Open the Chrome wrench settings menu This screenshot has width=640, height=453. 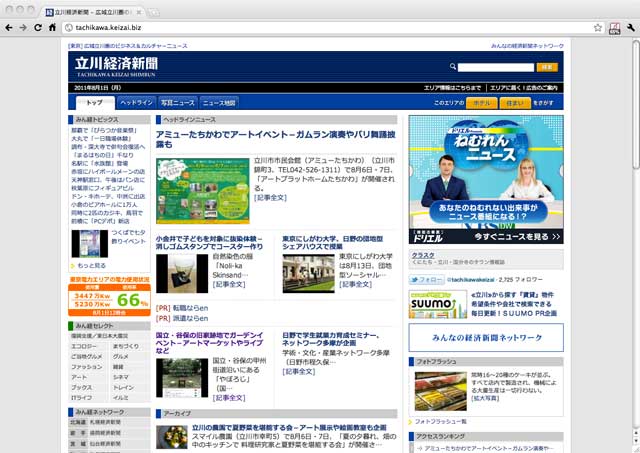[631, 28]
